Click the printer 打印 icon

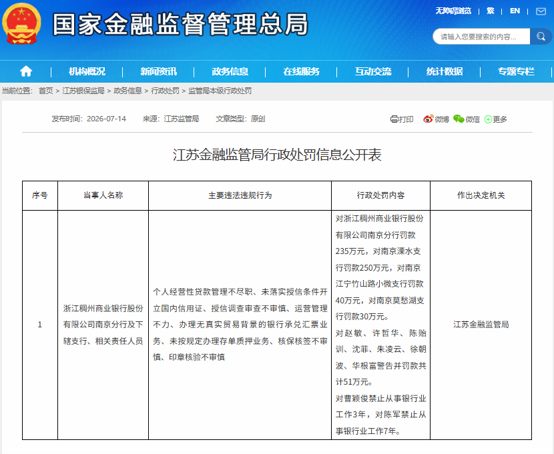[394, 119]
